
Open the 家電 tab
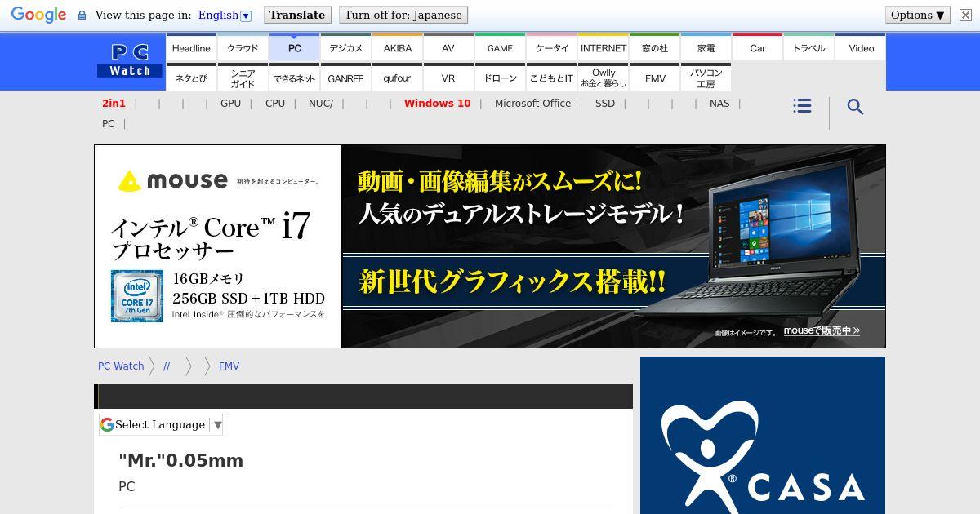coord(706,47)
